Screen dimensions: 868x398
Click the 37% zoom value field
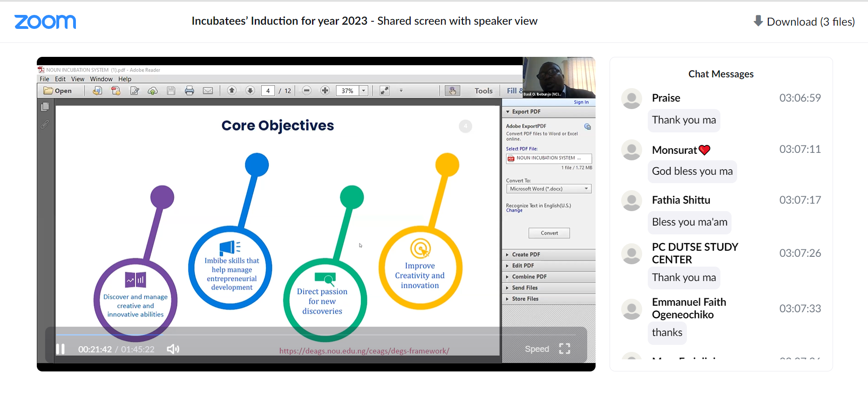[347, 91]
